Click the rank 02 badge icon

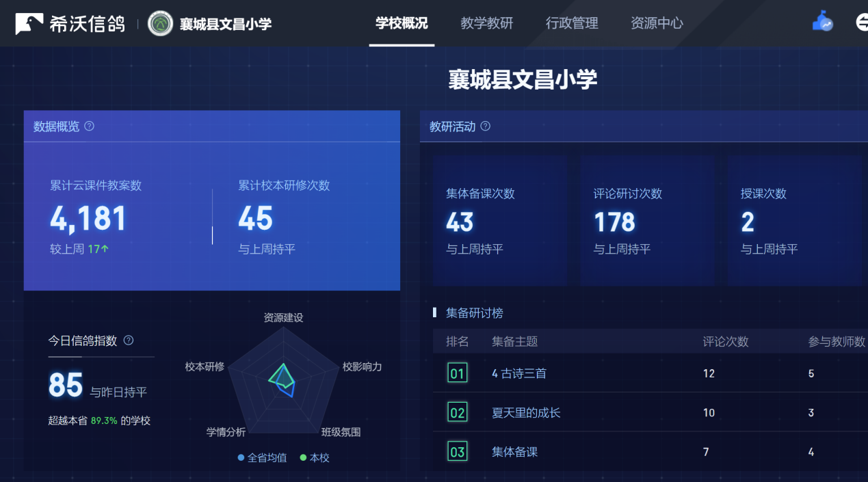point(457,412)
